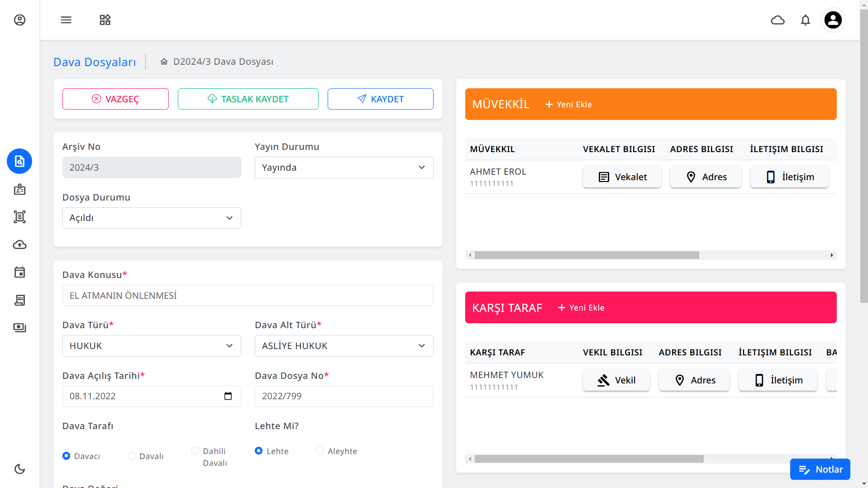Select the Davalı radio option
Image resolution: width=868 pixels, height=488 pixels.
132,456
